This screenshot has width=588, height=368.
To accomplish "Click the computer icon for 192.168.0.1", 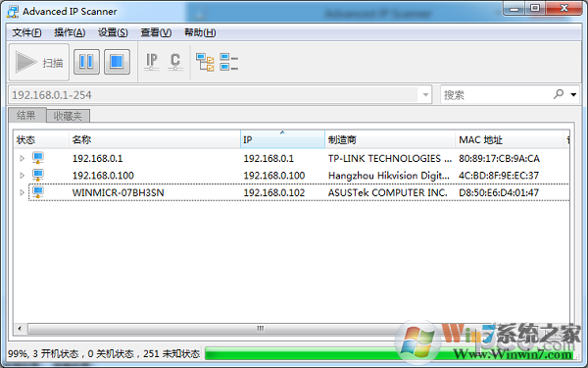I will coord(38,158).
